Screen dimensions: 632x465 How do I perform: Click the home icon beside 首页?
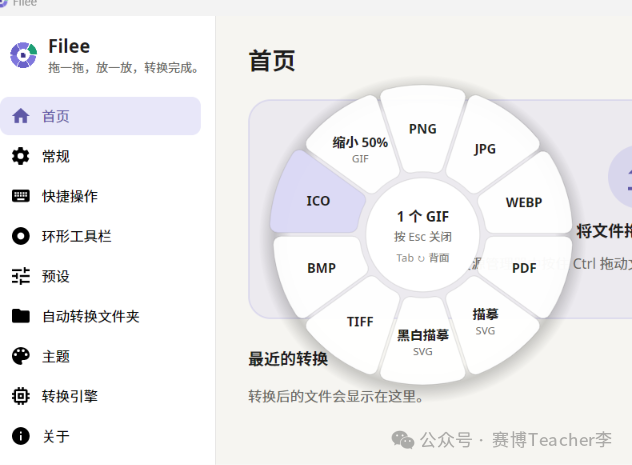point(21,116)
